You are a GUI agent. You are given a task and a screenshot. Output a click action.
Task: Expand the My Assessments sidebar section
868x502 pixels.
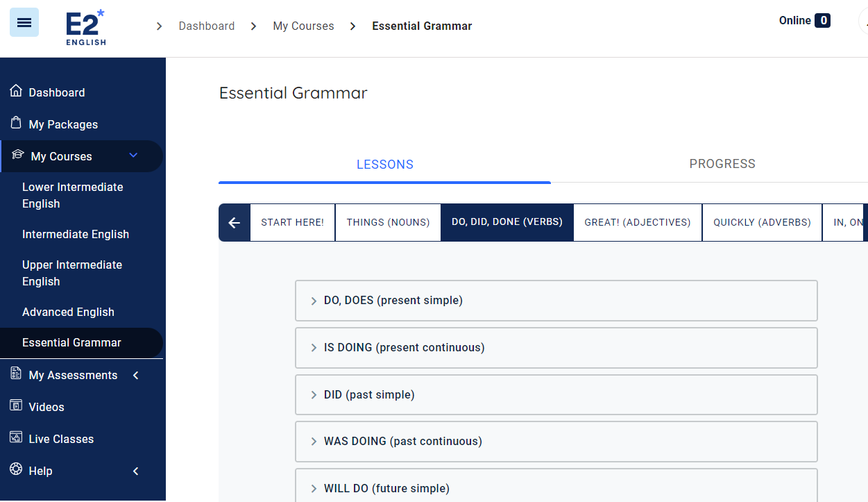[135, 374]
